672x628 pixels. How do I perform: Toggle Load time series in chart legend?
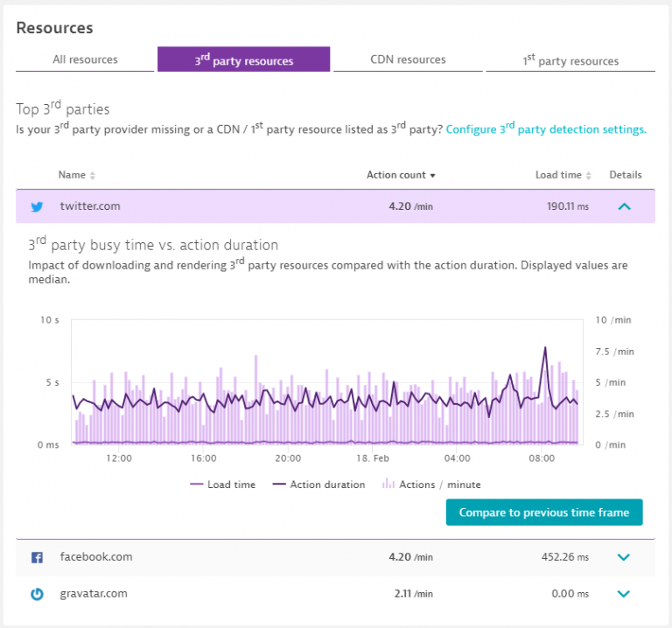(x=222, y=485)
